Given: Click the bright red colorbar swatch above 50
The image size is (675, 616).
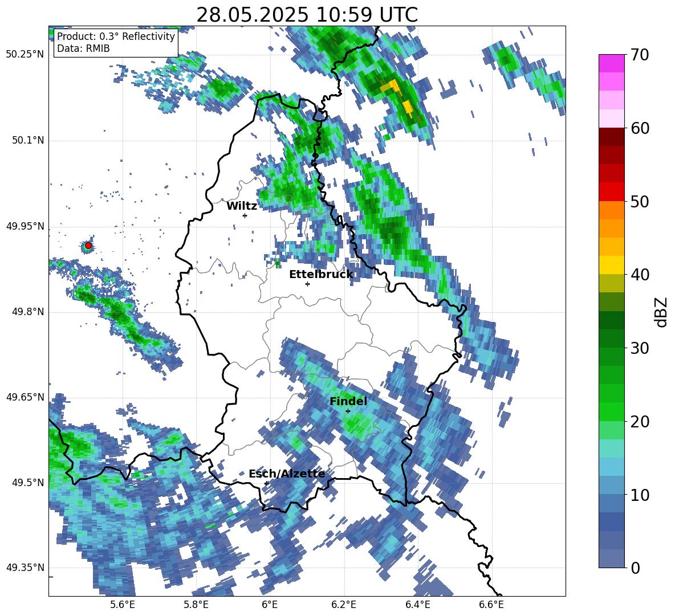Looking at the screenshot, I should coord(611,191).
